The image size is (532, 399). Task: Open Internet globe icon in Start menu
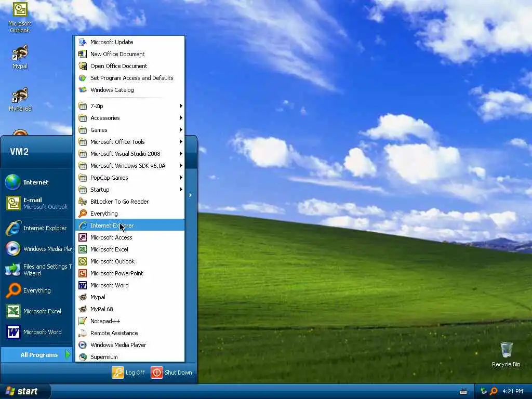click(13, 182)
